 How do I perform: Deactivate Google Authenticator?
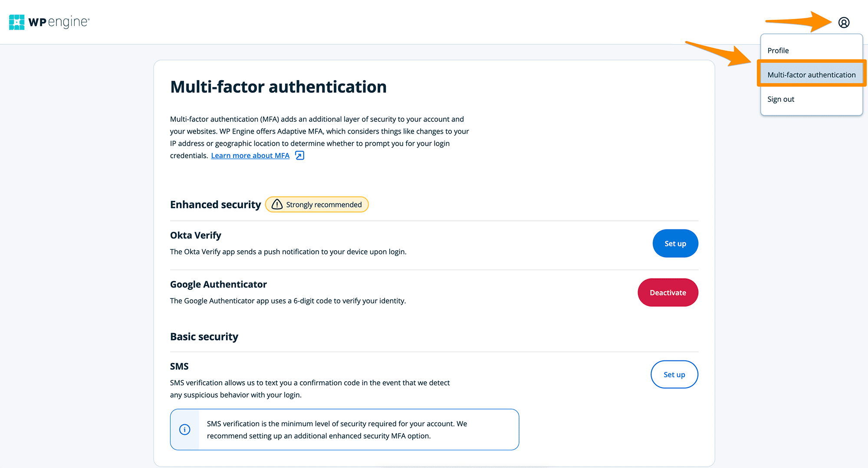pyautogui.click(x=668, y=292)
